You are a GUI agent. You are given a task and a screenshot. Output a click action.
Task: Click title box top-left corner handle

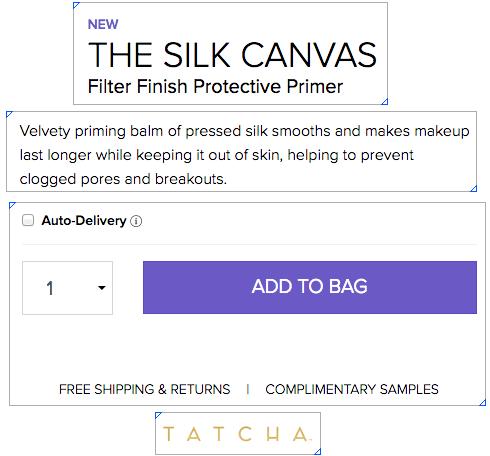(x=76, y=5)
